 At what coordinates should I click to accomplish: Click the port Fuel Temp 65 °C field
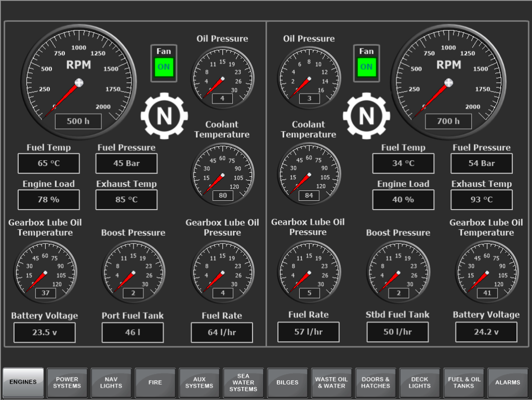[49, 163]
